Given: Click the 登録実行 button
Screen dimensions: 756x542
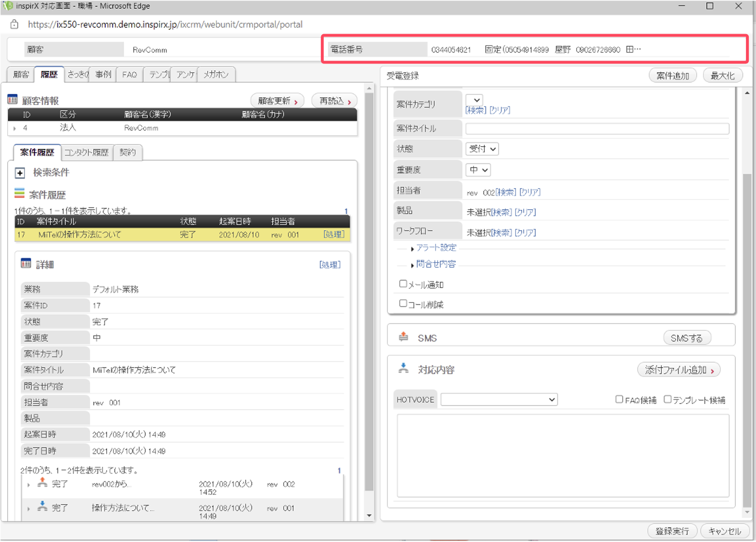Looking at the screenshot, I should click(672, 530).
